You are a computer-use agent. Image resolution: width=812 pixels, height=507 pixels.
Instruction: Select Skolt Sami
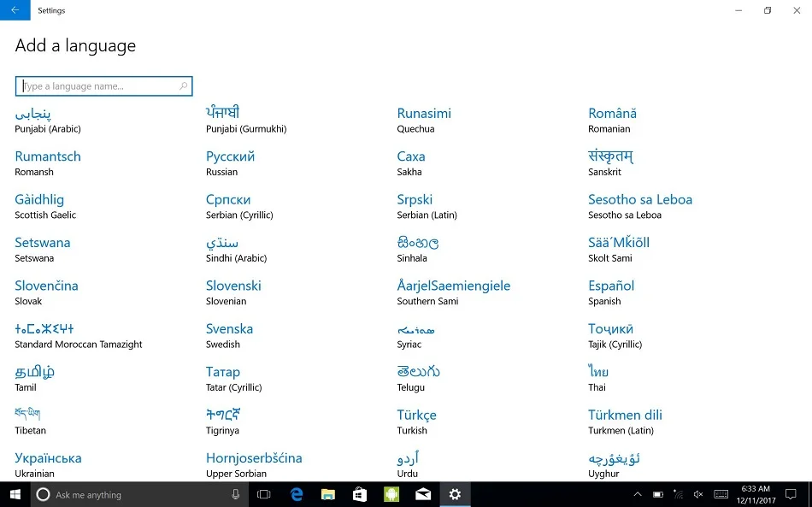[618, 249]
